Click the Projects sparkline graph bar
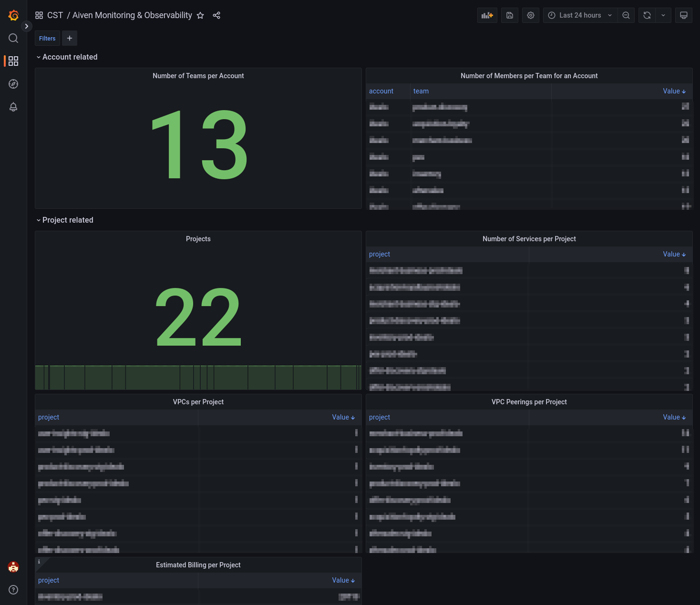The image size is (700, 605). click(x=198, y=378)
